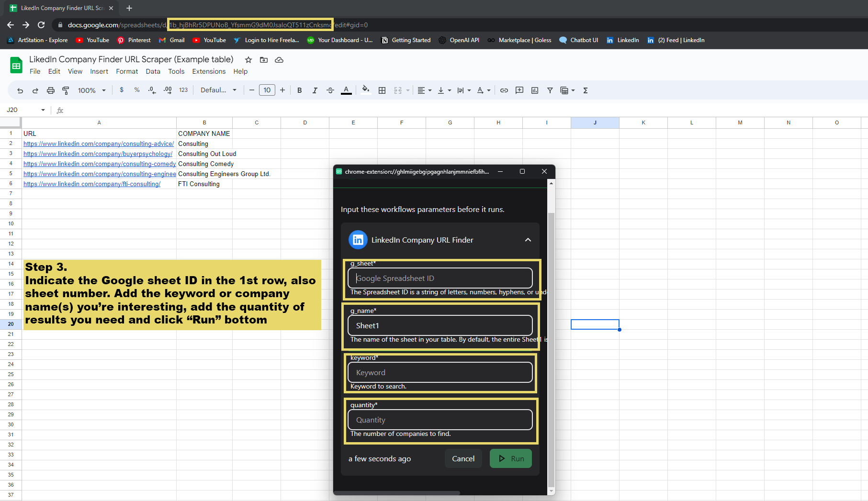The image size is (868, 501).
Task: Open vertical align dropdown
Action: click(x=444, y=90)
